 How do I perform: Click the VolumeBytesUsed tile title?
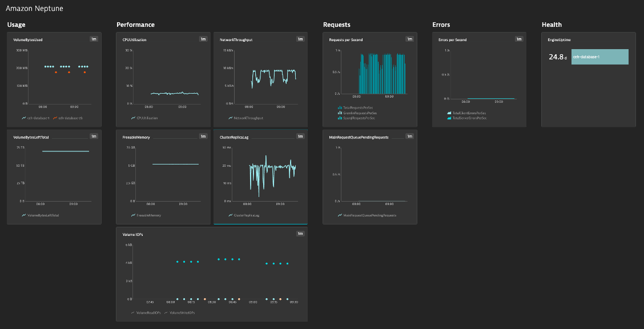[28, 40]
